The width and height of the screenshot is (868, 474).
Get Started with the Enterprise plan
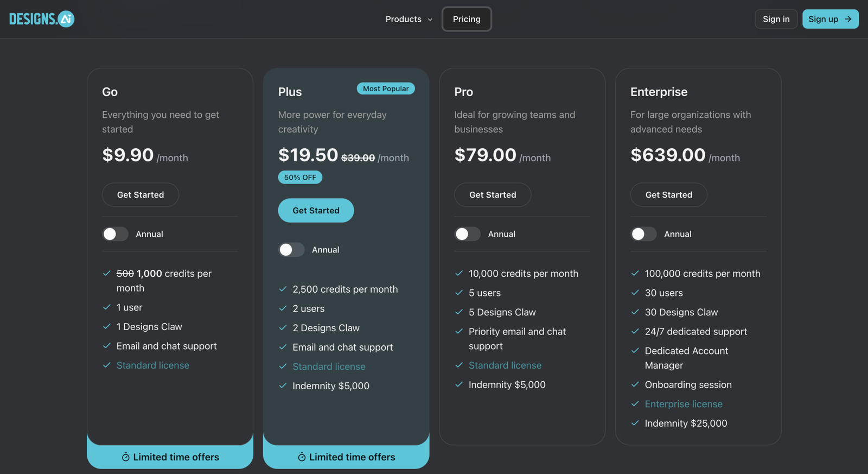(x=669, y=195)
